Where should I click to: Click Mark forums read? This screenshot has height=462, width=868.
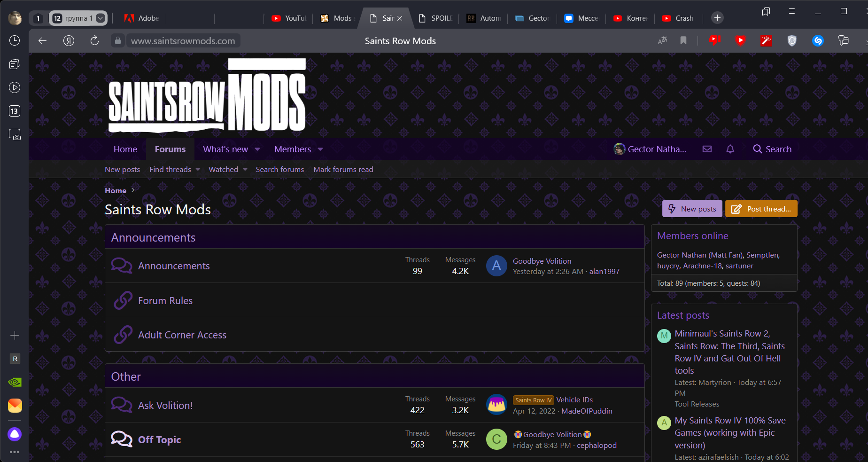click(x=343, y=170)
